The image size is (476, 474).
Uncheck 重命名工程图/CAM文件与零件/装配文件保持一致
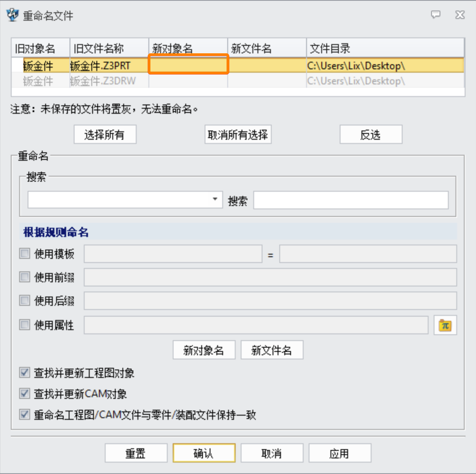[24, 414]
